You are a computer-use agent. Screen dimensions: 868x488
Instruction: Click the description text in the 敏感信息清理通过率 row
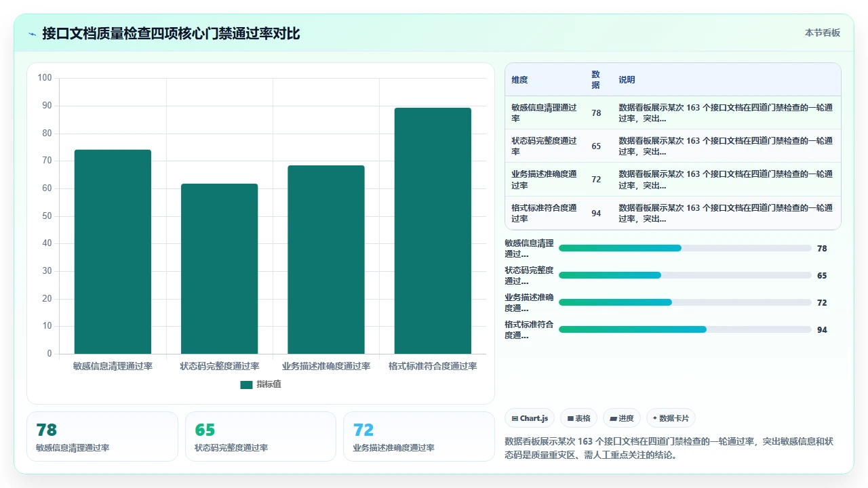[726, 113]
